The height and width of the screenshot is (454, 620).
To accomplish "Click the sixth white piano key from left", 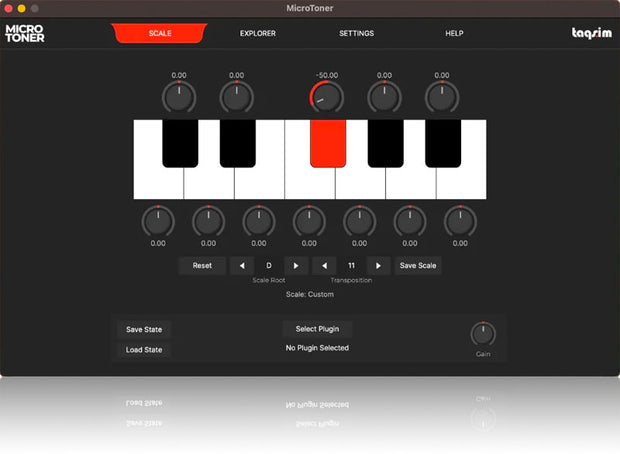I will [x=411, y=183].
